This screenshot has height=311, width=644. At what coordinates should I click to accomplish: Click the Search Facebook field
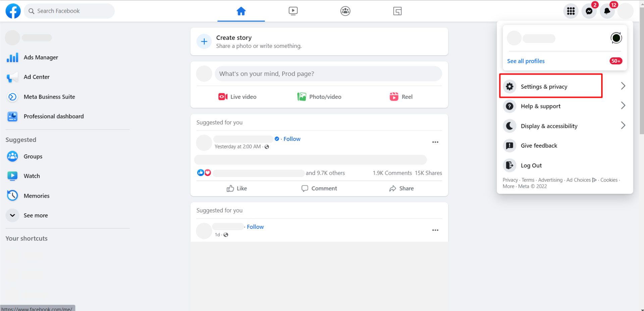69,11
